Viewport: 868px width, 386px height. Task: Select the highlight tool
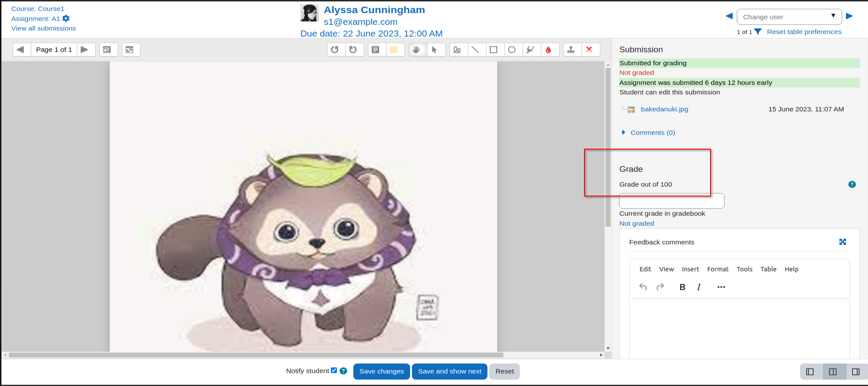pos(531,50)
